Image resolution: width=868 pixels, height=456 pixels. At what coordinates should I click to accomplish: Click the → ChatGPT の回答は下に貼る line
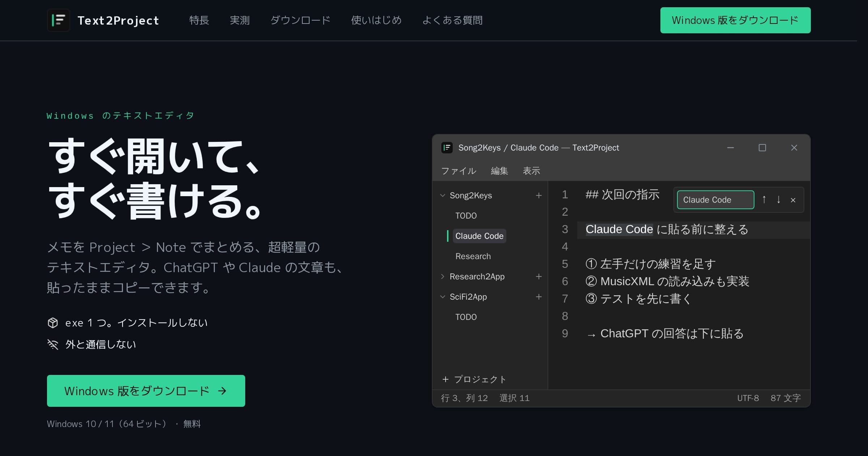pyautogui.click(x=665, y=334)
